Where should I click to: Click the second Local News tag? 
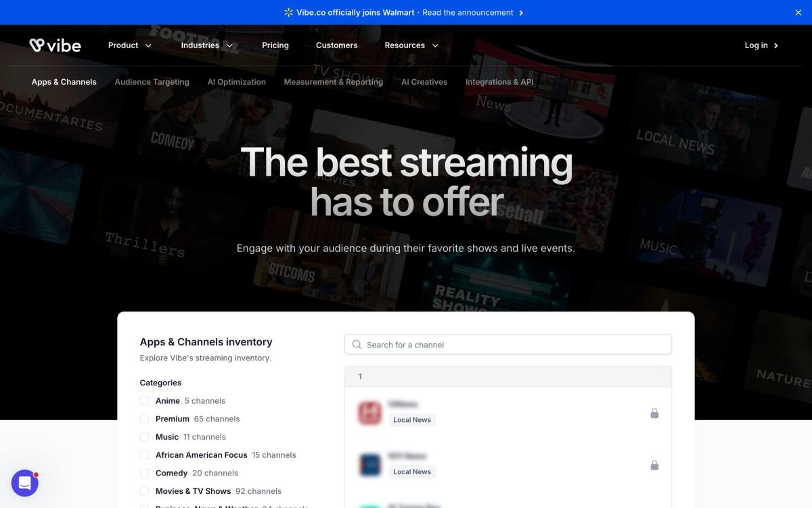pos(412,472)
